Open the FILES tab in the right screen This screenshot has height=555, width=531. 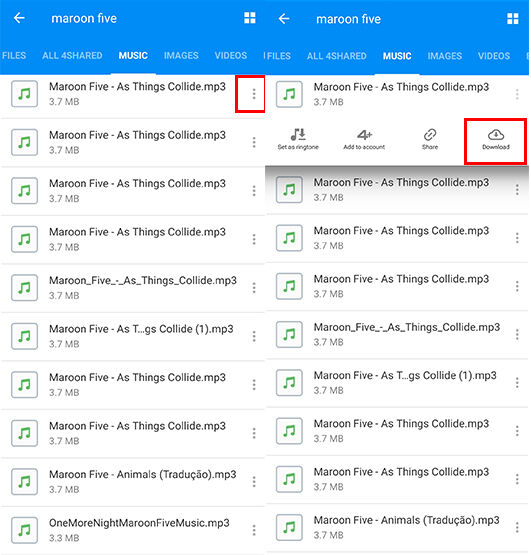click(x=278, y=56)
